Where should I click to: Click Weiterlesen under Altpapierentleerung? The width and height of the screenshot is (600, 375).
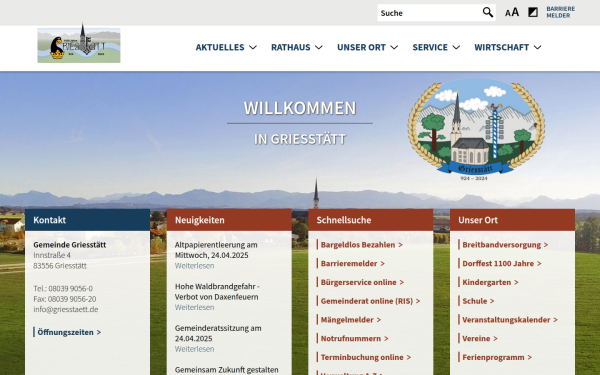[194, 266]
